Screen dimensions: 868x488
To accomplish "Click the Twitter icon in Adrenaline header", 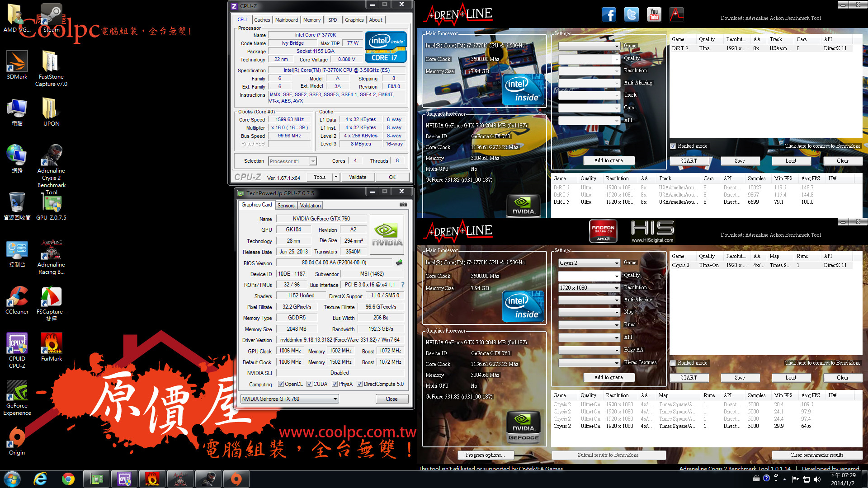I will click(631, 14).
